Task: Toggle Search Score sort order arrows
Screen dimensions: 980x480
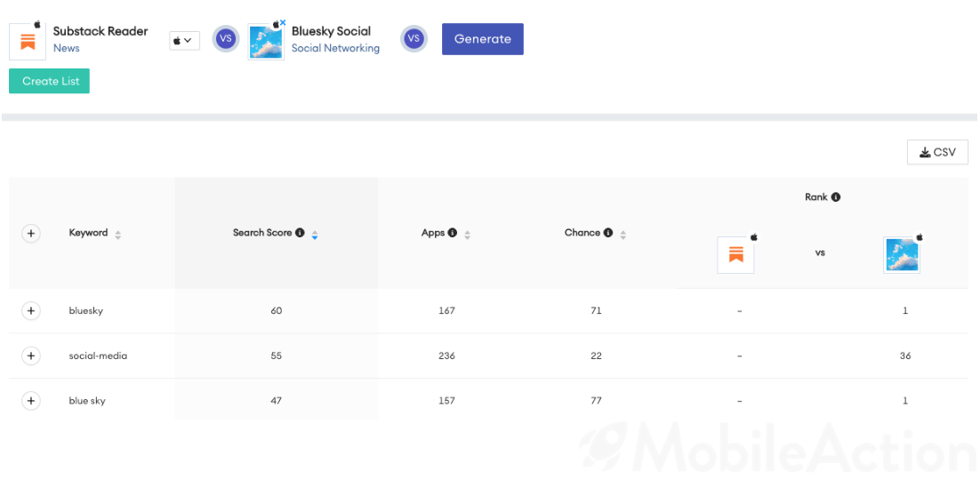Action: click(315, 235)
